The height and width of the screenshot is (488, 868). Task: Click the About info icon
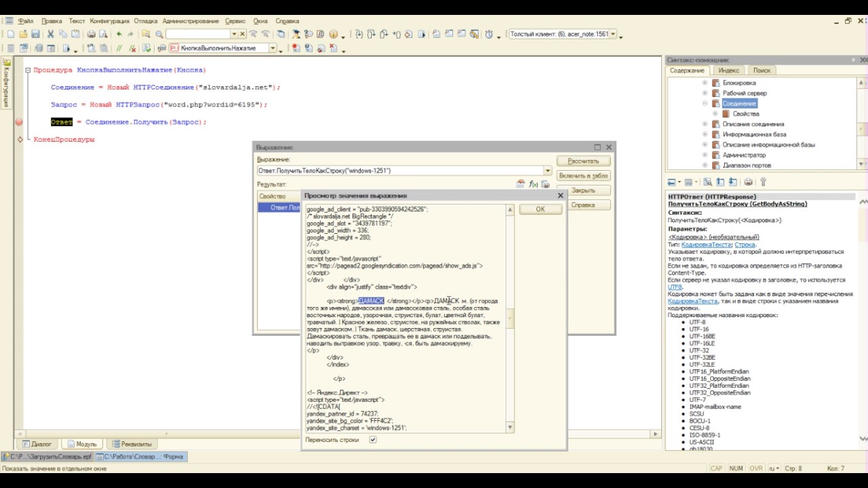point(333,34)
